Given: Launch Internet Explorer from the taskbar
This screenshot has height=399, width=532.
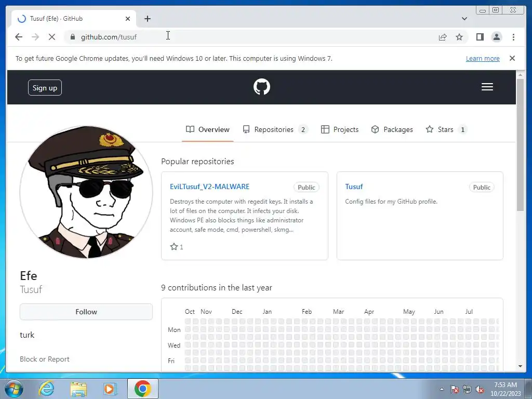Looking at the screenshot, I should pos(46,389).
